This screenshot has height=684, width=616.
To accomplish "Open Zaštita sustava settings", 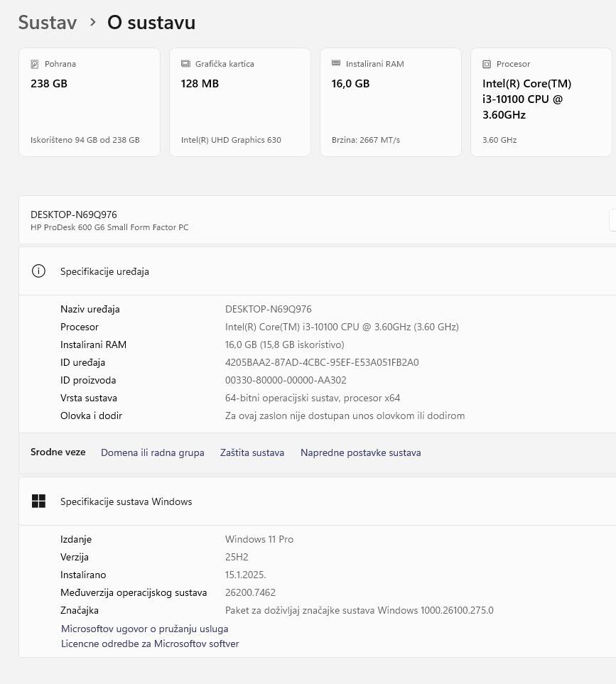I will tap(252, 452).
